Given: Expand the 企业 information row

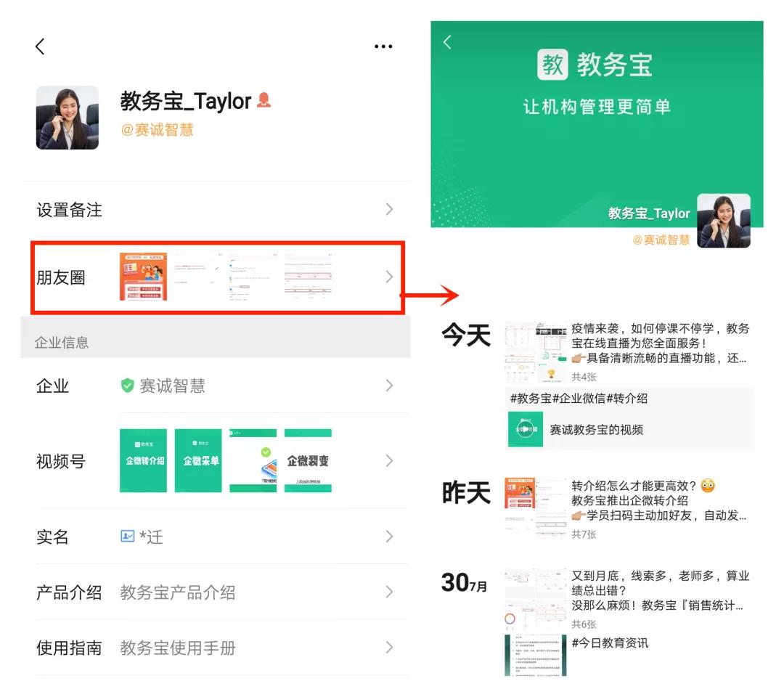Looking at the screenshot, I should pos(390,386).
